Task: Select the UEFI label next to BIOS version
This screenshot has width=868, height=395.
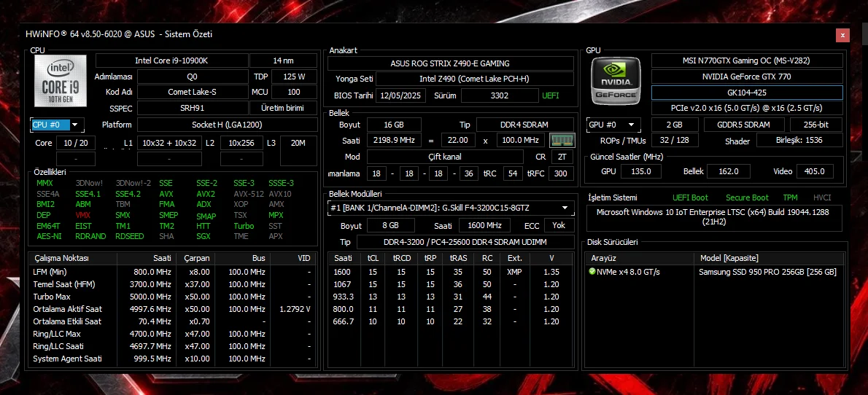Action: [x=550, y=95]
